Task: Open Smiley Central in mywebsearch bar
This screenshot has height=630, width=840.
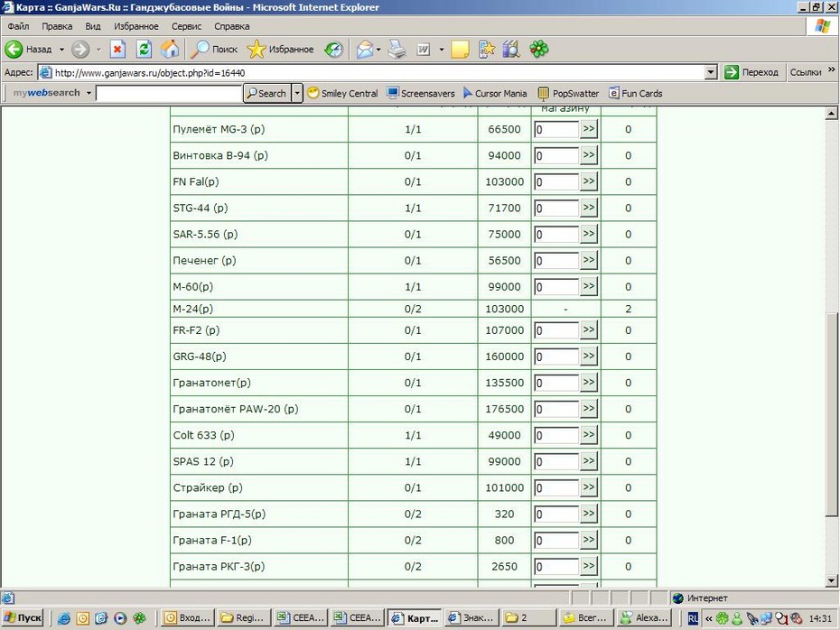Action: click(343, 93)
